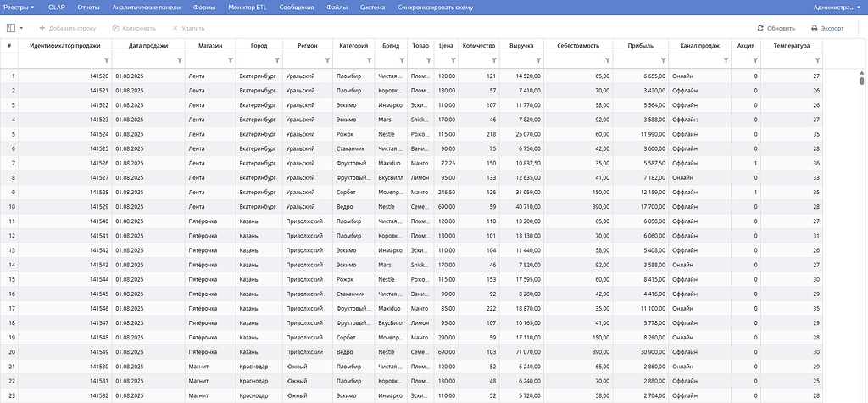
Task: Click the Обновить refresh button
Action: pos(776,28)
